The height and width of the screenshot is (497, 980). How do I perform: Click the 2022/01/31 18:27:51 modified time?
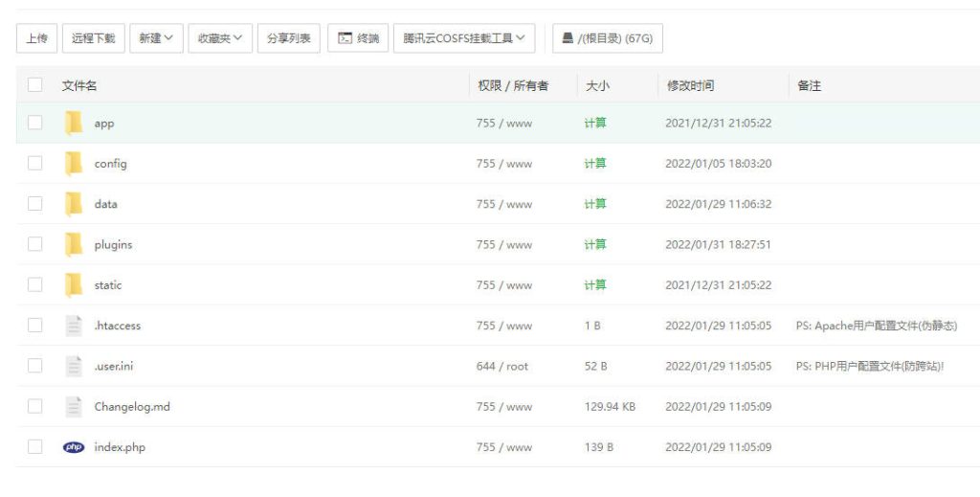click(x=718, y=244)
